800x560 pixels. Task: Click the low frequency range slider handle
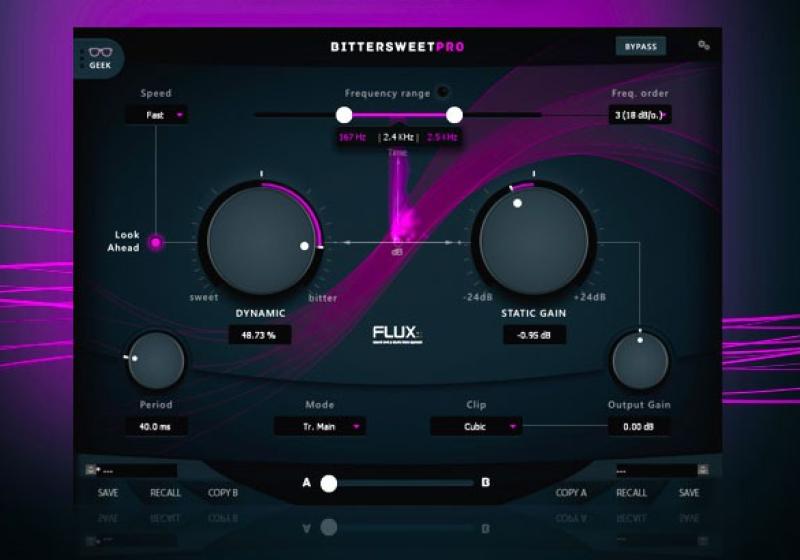[344, 115]
